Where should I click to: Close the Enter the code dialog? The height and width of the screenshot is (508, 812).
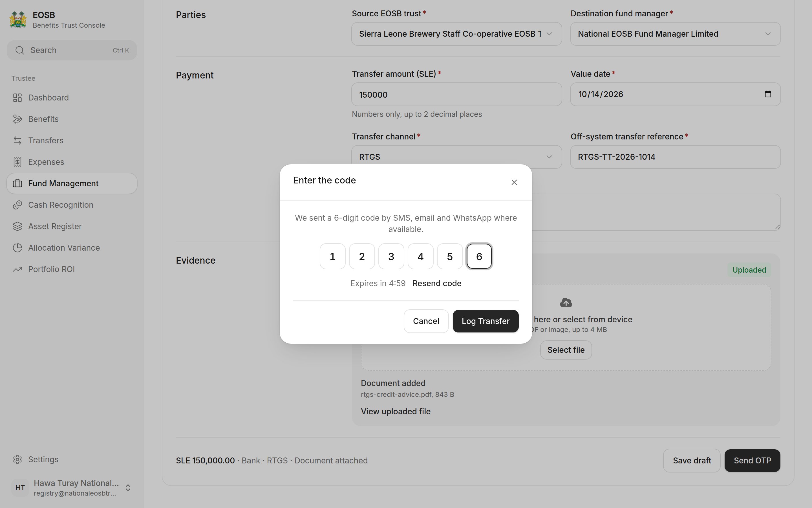click(x=514, y=182)
